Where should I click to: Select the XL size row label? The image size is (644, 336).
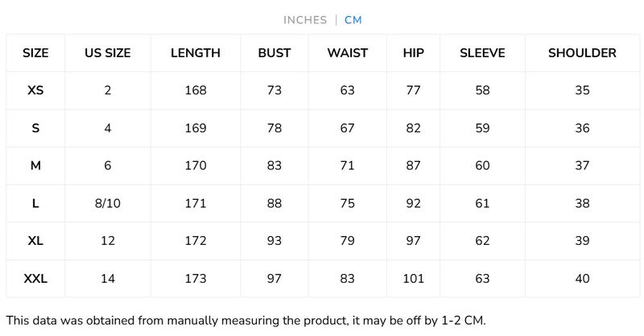pyautogui.click(x=35, y=241)
